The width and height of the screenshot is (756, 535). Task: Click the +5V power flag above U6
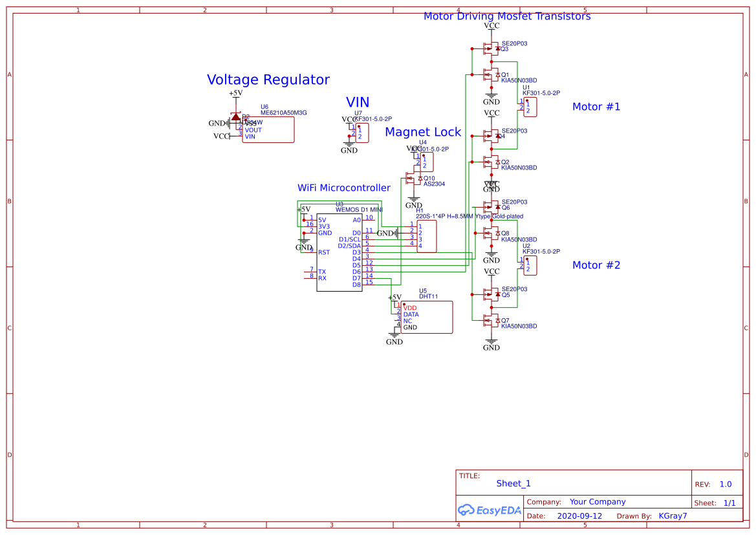(x=235, y=94)
